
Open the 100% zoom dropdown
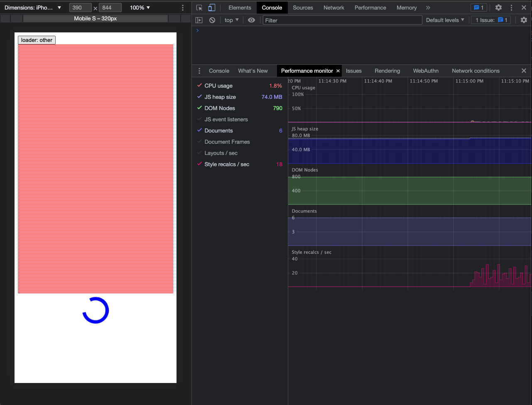click(140, 7)
